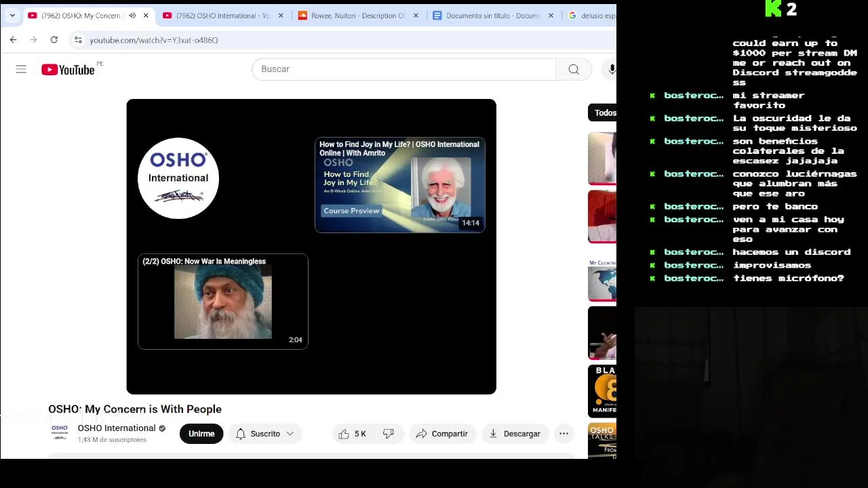
Task: Dislike the video with thumbs-down
Action: (389, 434)
